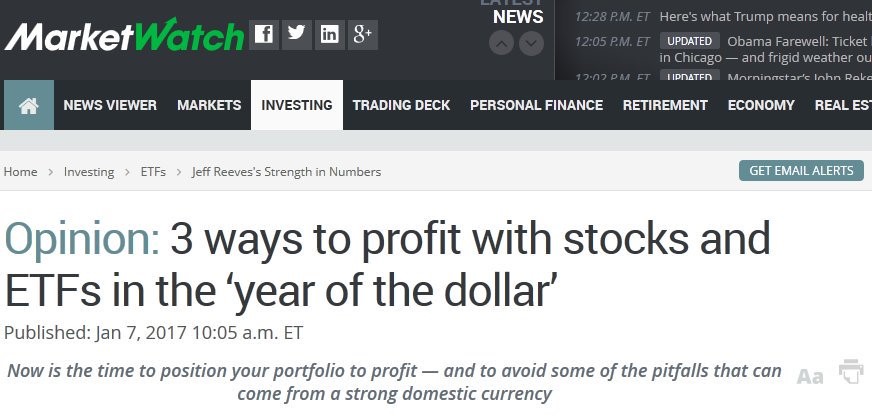This screenshot has width=872, height=417.
Task: Select the Retirement navigation item
Action: (x=665, y=105)
